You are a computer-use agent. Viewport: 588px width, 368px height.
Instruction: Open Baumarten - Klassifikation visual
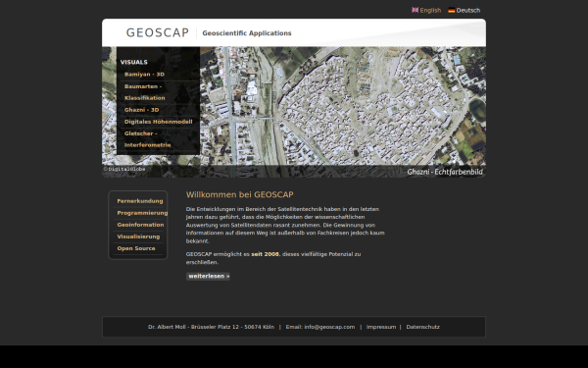[145, 92]
